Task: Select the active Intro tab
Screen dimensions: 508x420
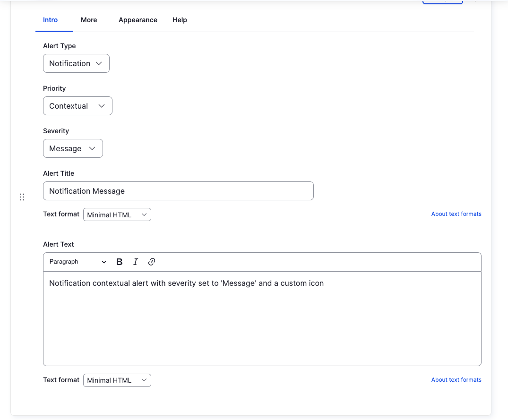Action: [x=50, y=20]
